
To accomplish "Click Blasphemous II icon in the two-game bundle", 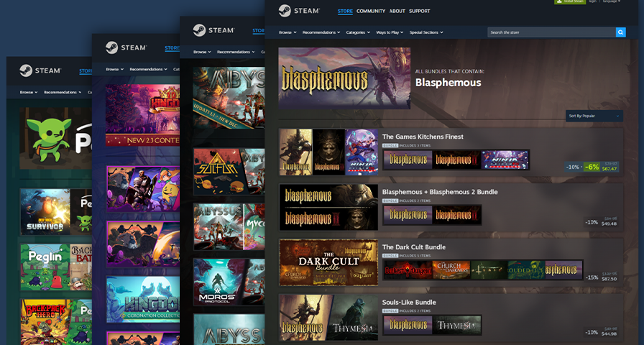I will [x=457, y=215].
